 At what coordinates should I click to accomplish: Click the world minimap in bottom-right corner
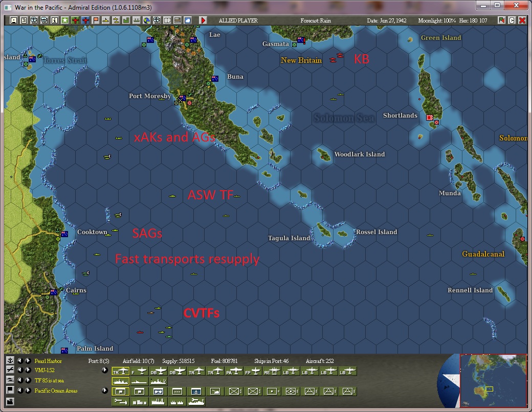(x=493, y=380)
